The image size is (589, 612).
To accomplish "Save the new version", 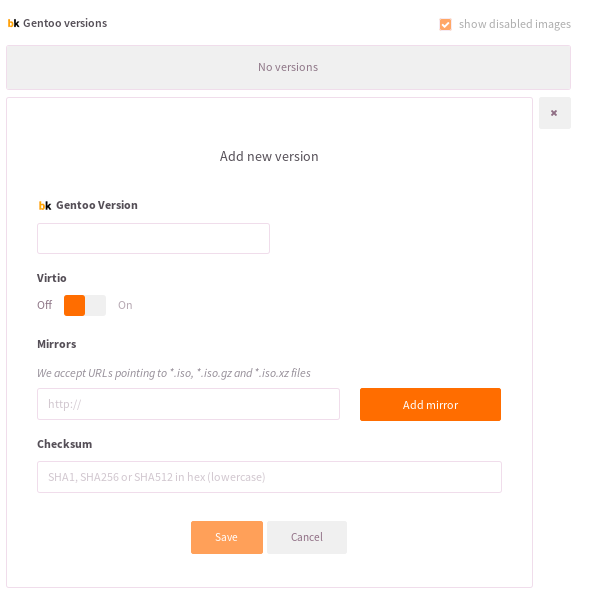I will click(227, 537).
